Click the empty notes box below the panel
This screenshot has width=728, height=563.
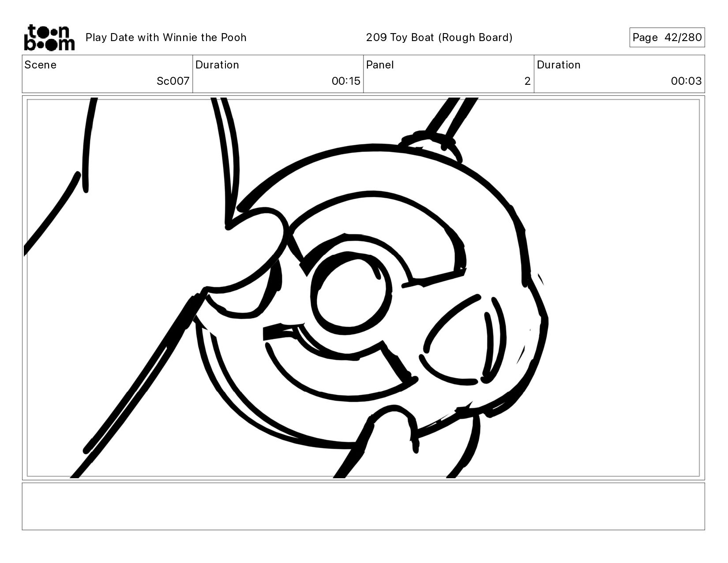point(364,506)
